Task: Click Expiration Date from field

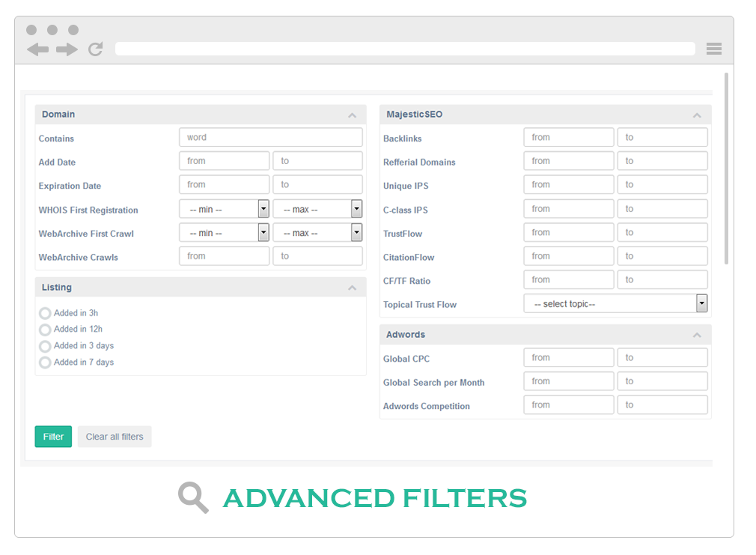Action: [x=225, y=184]
